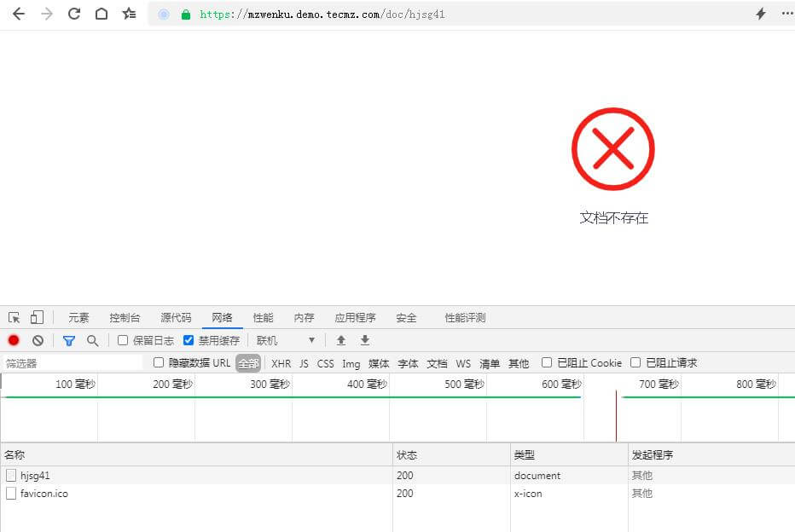The width and height of the screenshot is (795, 532).
Task: Sort requests by 名称 column header
Action: (197, 454)
